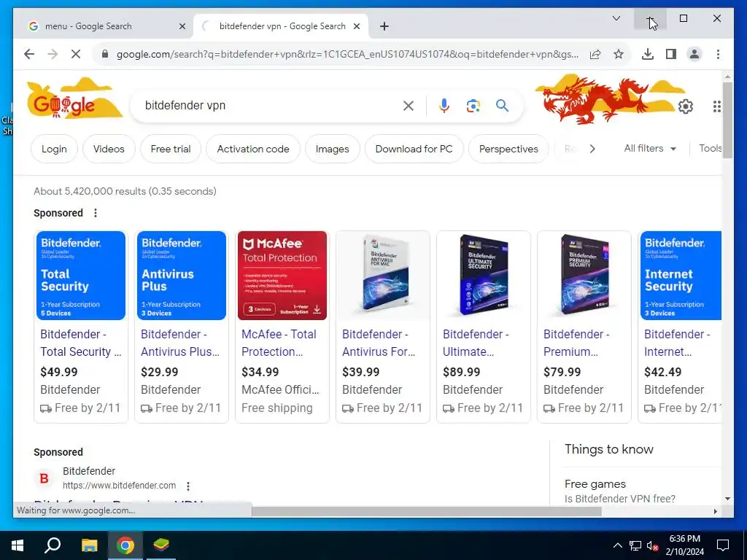Click the magnifier search button
The image size is (747, 560).
502,106
